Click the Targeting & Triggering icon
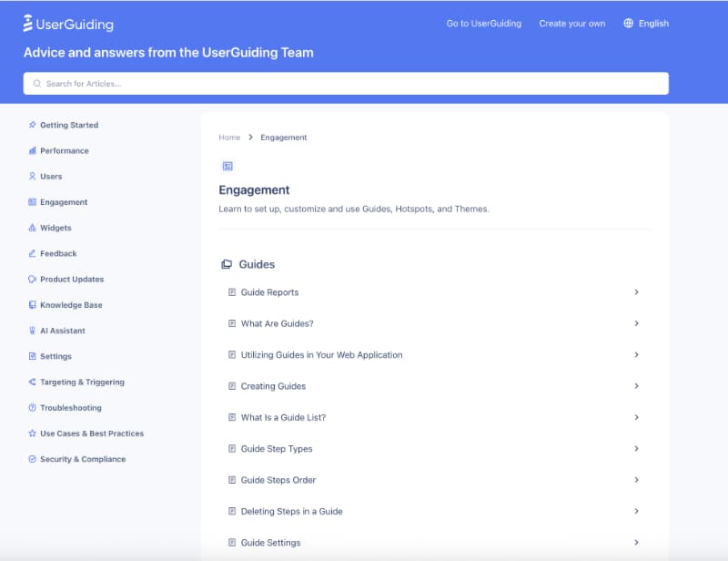This screenshot has width=728, height=561. (x=32, y=382)
